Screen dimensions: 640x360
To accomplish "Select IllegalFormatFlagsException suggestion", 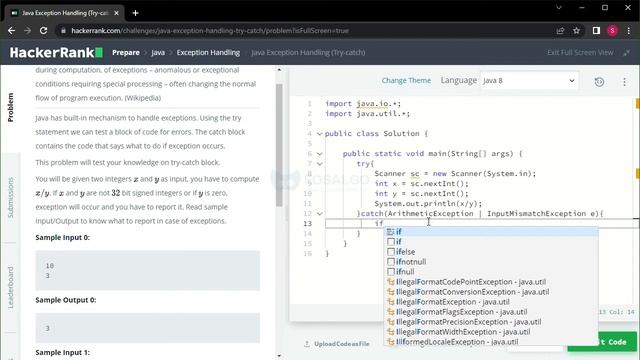I will [491, 312].
